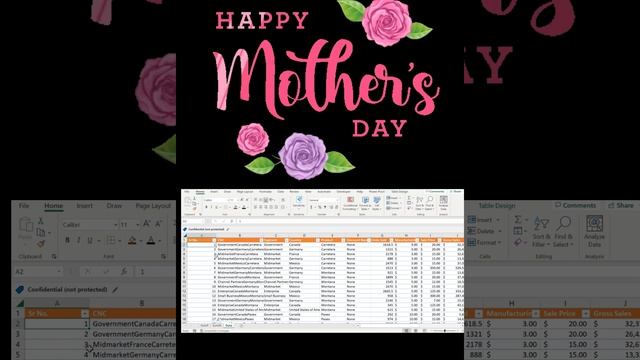Toggle Bold in background Excel ribbon

pos(67,240)
